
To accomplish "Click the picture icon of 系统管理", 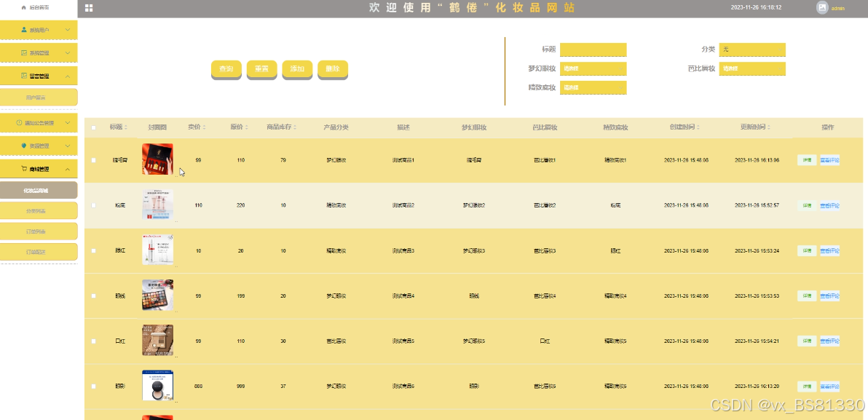I will coord(24,52).
